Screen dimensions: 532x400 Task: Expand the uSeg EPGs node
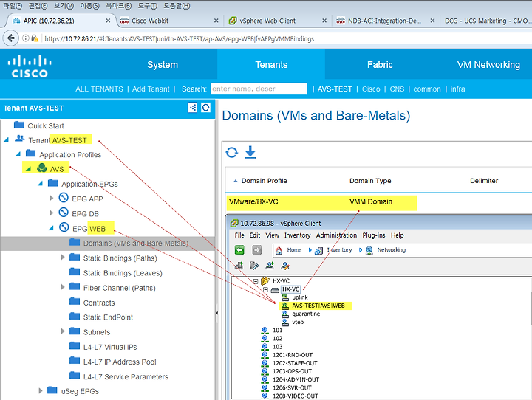pyautogui.click(x=41, y=390)
